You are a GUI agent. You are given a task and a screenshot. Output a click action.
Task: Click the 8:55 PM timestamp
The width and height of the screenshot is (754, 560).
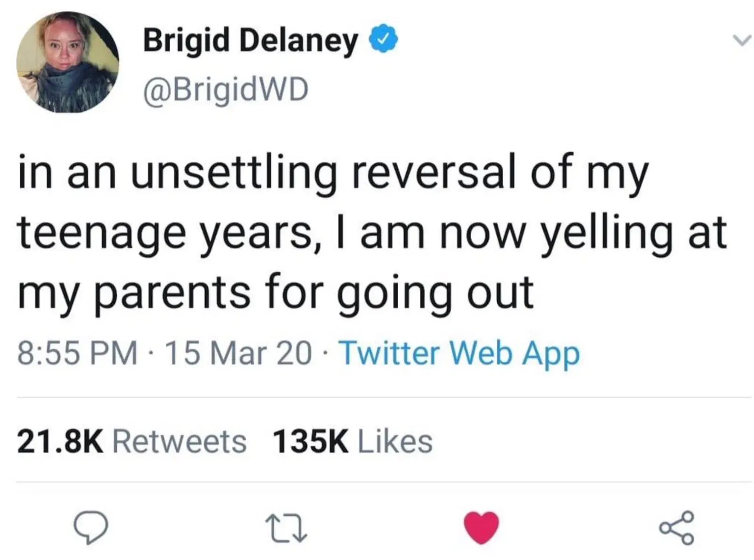pyautogui.click(x=77, y=353)
